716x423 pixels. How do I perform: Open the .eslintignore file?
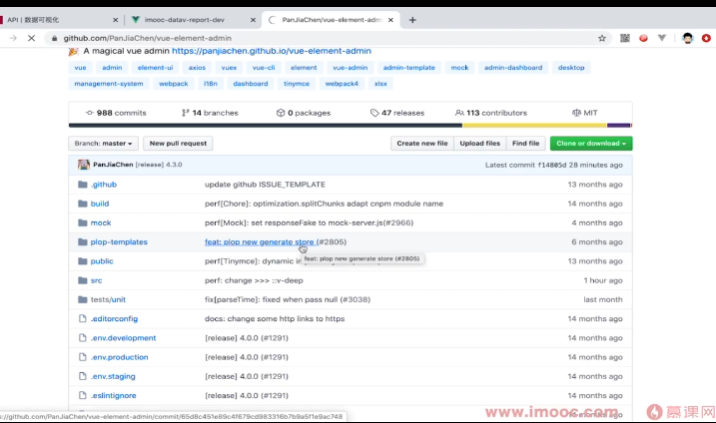tap(113, 396)
